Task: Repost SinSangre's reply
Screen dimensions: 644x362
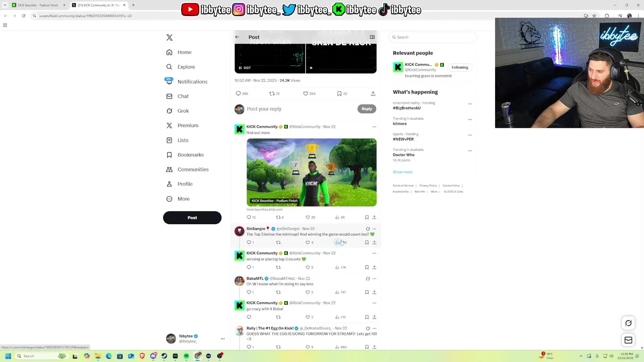Action: pyautogui.click(x=278, y=243)
